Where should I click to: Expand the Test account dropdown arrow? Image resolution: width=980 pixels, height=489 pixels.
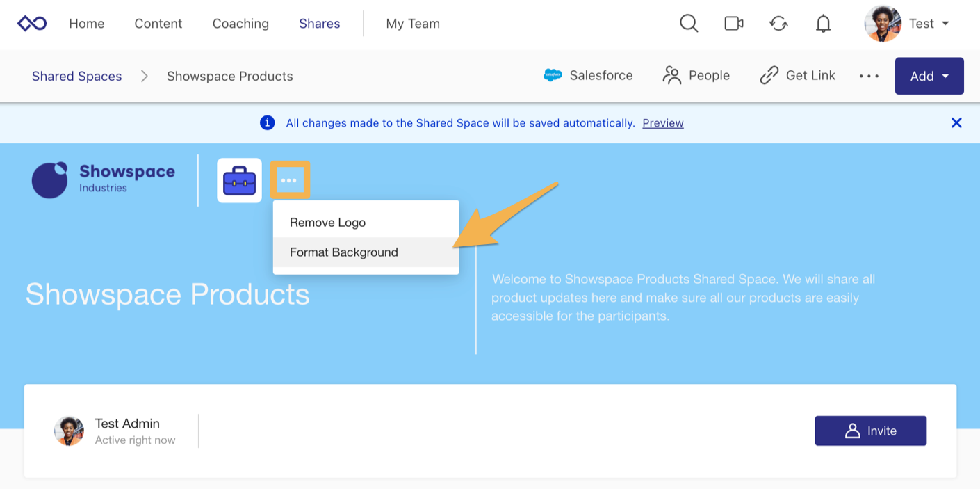(945, 24)
